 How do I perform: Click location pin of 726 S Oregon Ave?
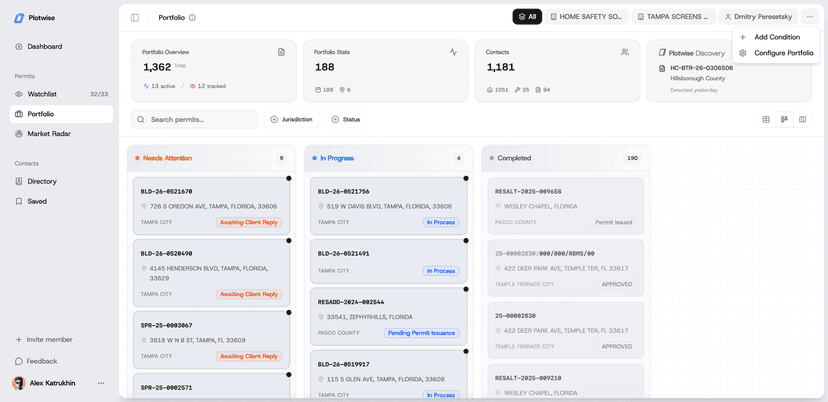click(144, 207)
